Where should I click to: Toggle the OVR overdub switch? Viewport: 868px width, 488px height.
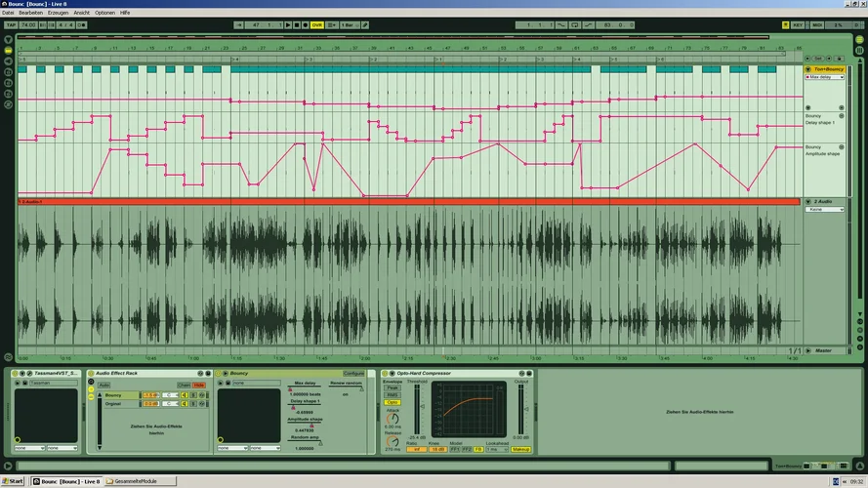[x=316, y=24]
